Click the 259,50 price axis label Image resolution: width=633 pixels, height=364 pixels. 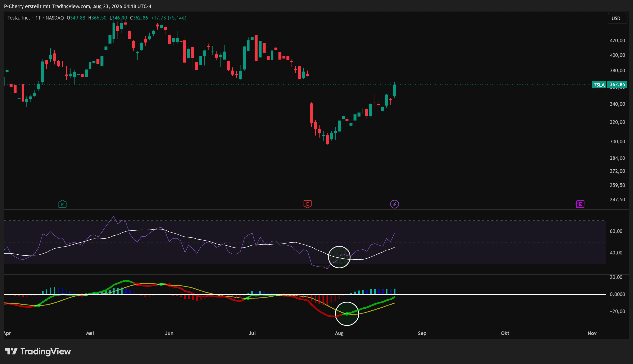coord(617,185)
